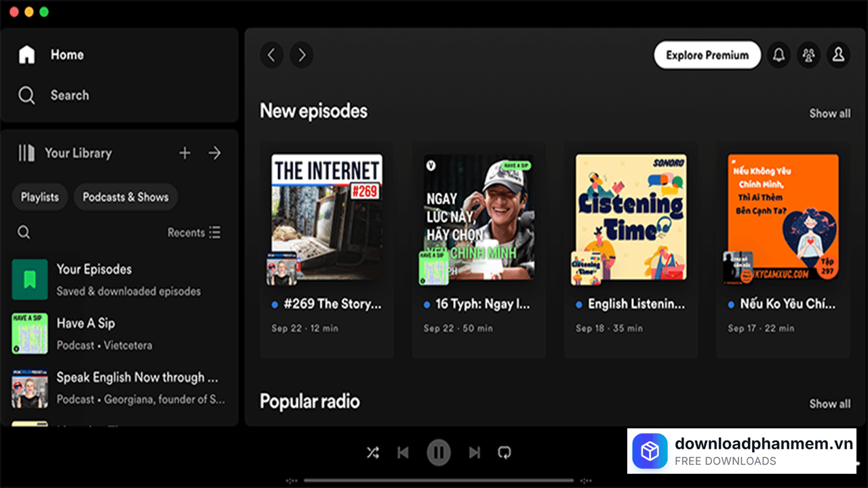This screenshot has height=488, width=868.
Task: Expand Your Library to full width
Action: 214,152
